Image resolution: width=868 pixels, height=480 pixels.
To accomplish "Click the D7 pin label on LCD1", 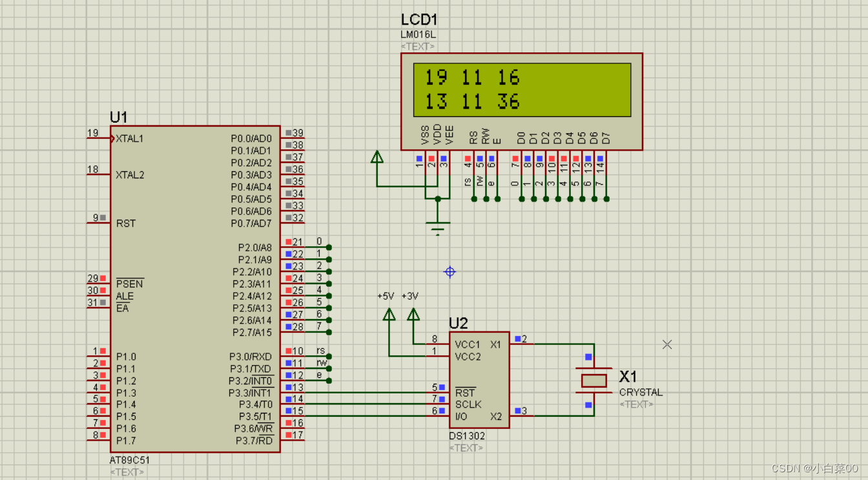I will click(x=606, y=138).
